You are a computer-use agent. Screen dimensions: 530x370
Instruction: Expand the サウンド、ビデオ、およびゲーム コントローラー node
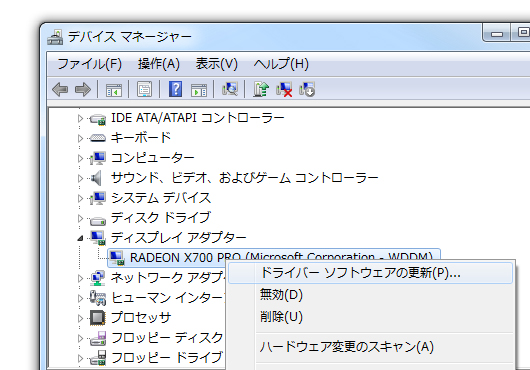[80, 178]
